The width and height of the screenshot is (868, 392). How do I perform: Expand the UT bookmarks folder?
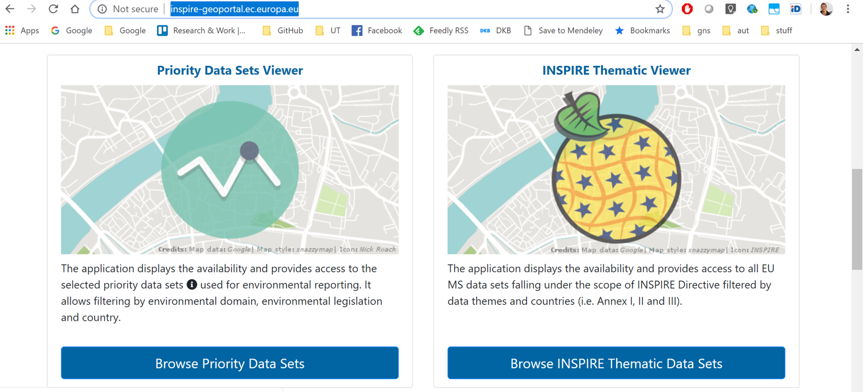pos(327,31)
